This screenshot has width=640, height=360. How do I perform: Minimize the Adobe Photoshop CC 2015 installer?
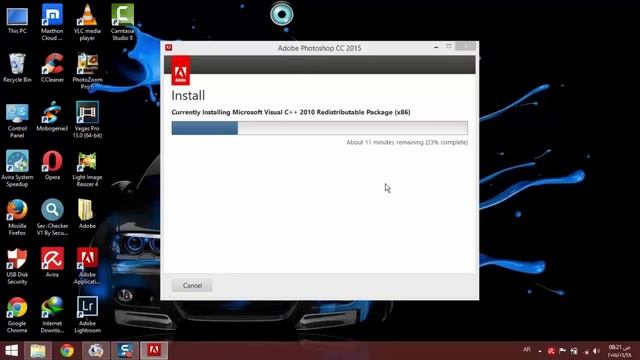[436, 47]
